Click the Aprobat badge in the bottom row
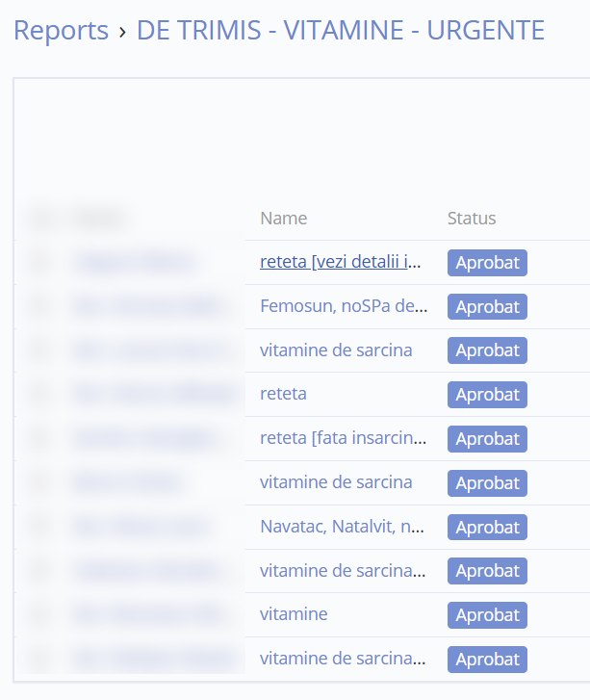The image size is (590, 700). pyautogui.click(x=487, y=660)
